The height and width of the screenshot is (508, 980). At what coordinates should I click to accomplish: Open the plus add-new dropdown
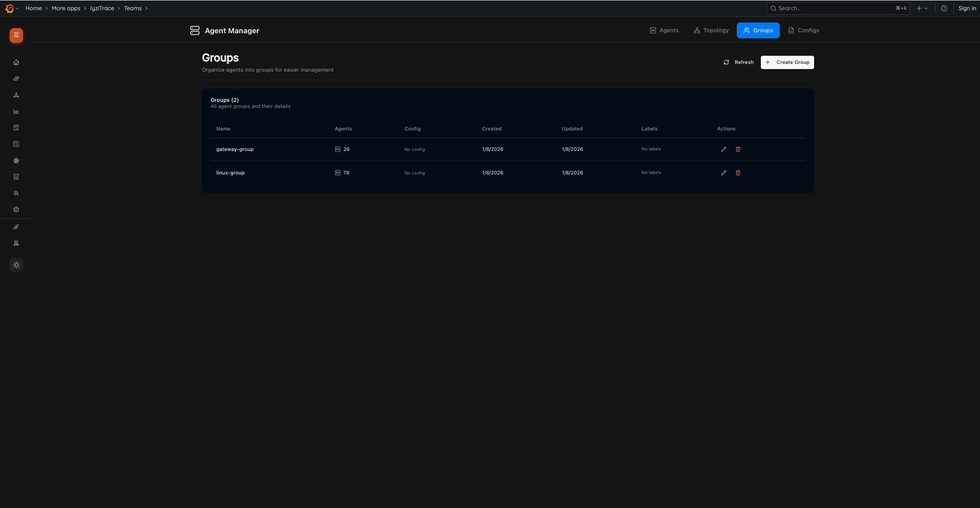pos(922,8)
